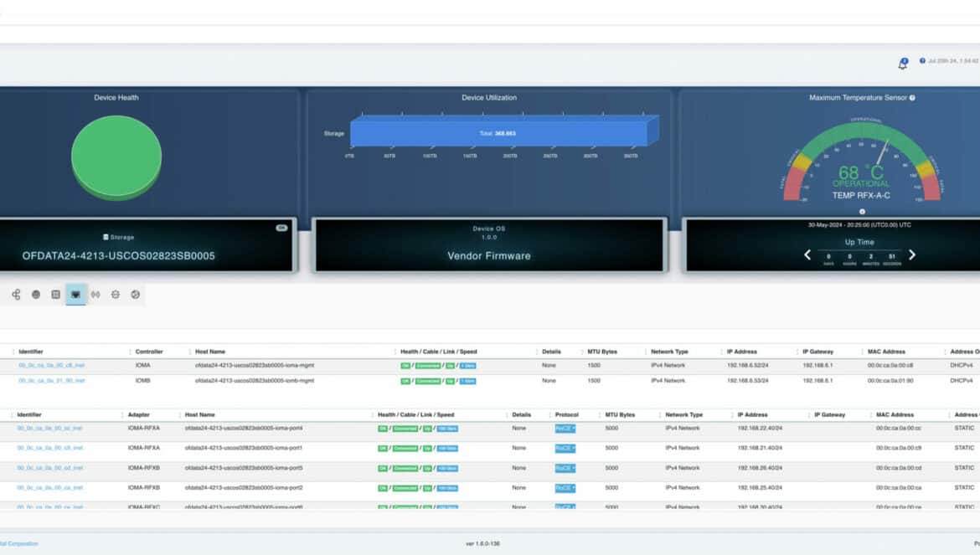The width and height of the screenshot is (980, 555).
Task: Sort by the Controller column header
Action: click(149, 352)
